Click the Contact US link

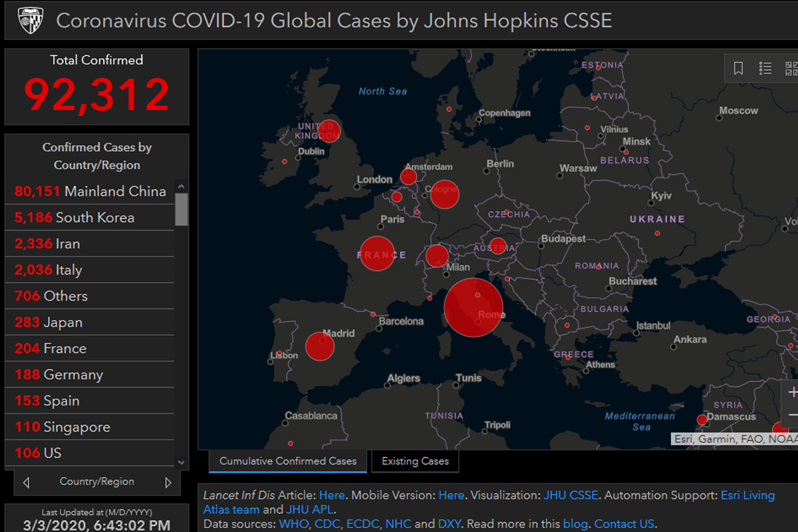click(624, 525)
